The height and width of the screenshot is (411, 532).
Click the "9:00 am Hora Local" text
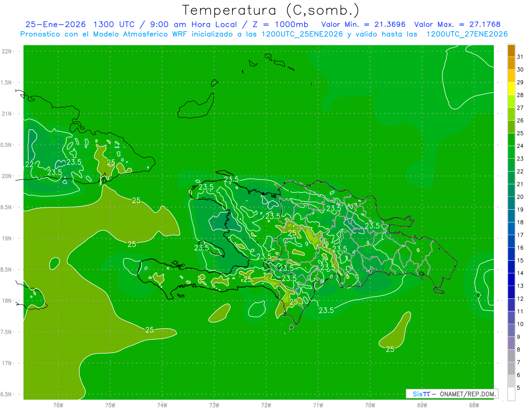pyautogui.click(x=193, y=24)
